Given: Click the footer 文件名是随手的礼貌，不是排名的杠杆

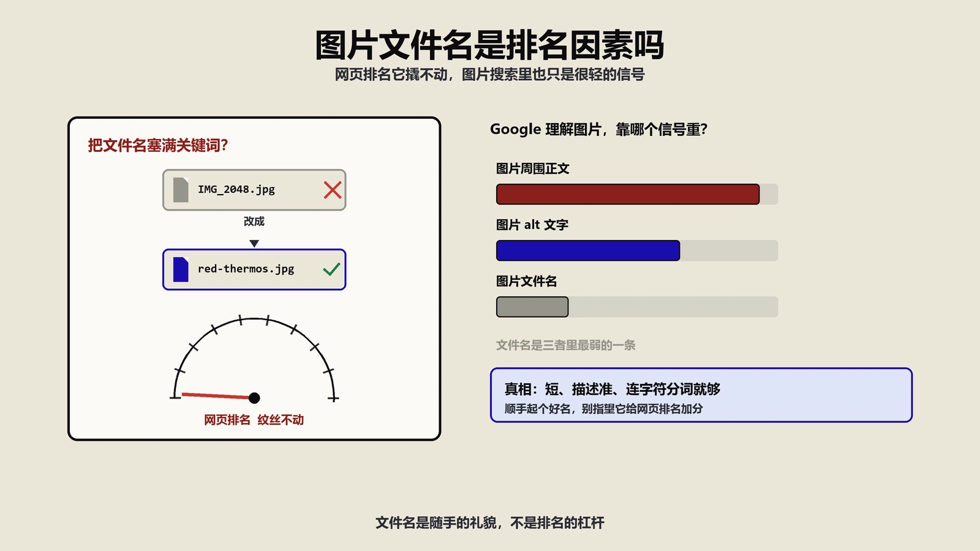Looking at the screenshot, I should (x=490, y=522).
